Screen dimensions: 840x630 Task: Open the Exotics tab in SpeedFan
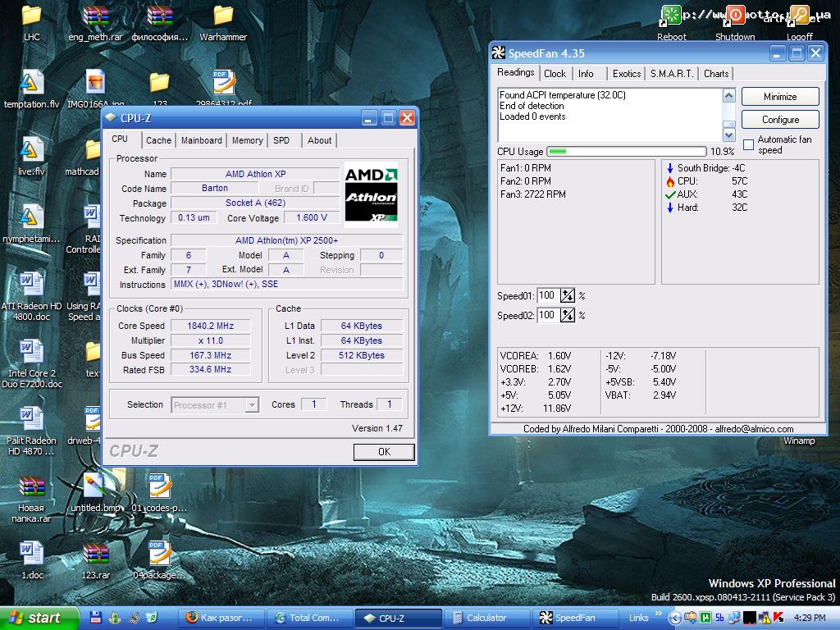[x=627, y=73]
